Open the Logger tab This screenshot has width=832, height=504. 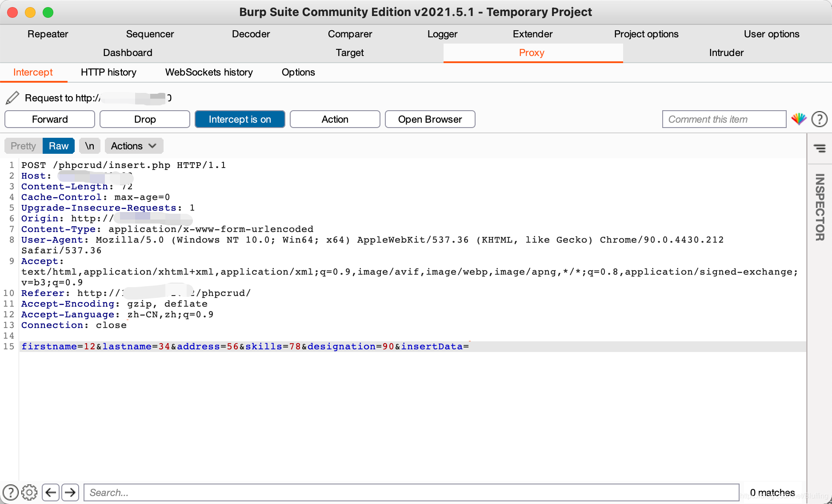[443, 34]
